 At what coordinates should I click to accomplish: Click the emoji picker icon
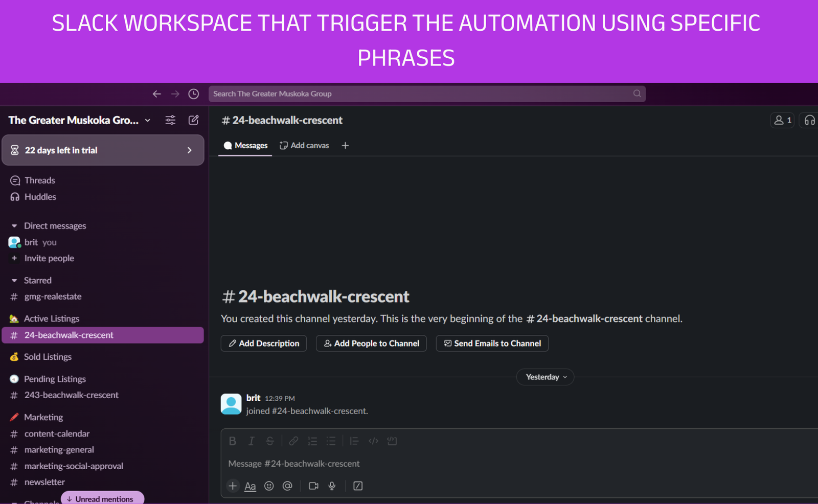click(x=269, y=486)
